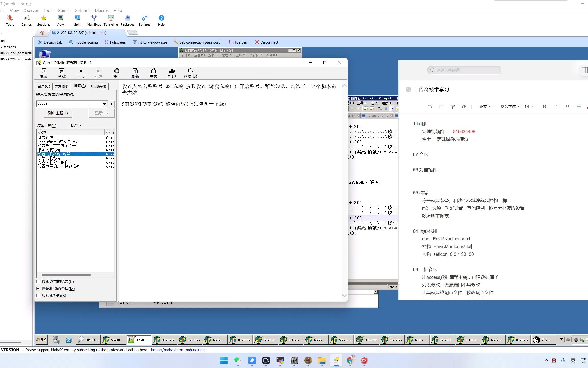Open the Macros menu
Viewport: 588px width, 368px height.
(102, 10)
